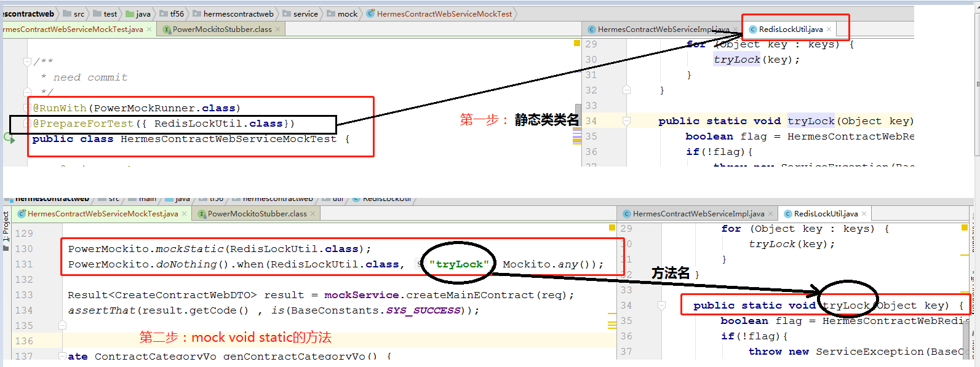Click 'mockStatic' on line 130
Image resolution: width=980 pixels, height=367 pixels.
point(189,249)
